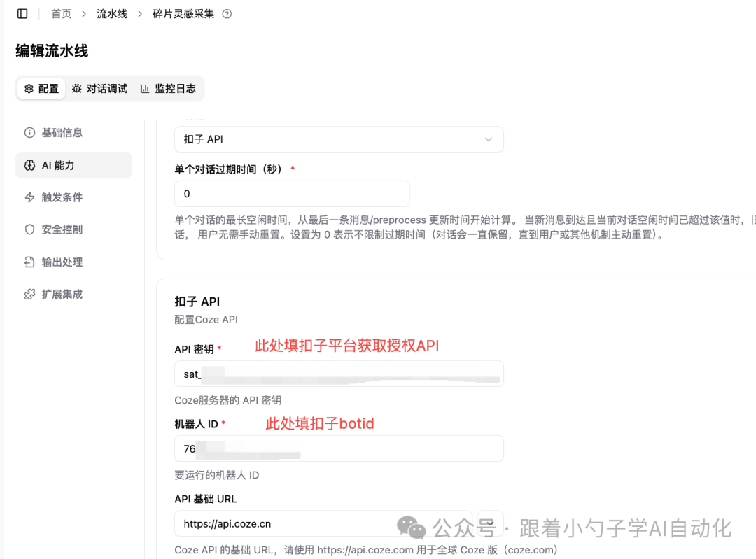Click the API 基础 URL input field
The width and height of the screenshot is (756, 559).
pyautogui.click(x=323, y=523)
